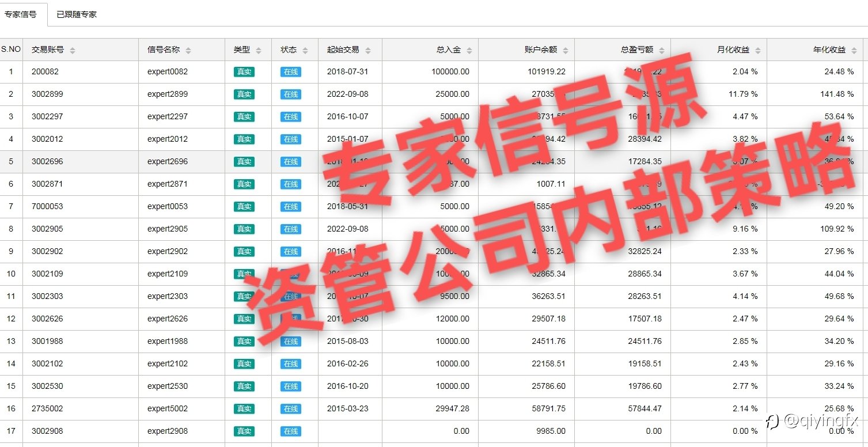Sort by 状态 column arrows
The image size is (868, 447).
(x=306, y=51)
